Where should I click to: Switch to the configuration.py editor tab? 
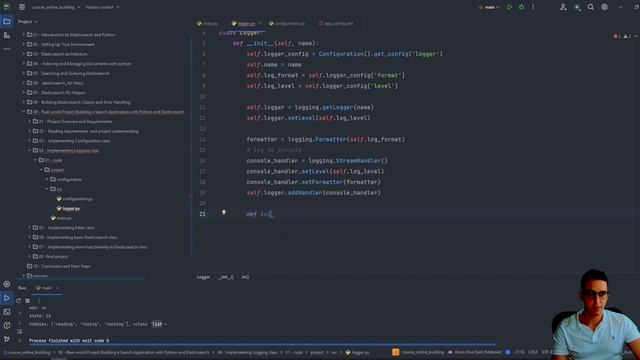[x=287, y=24]
